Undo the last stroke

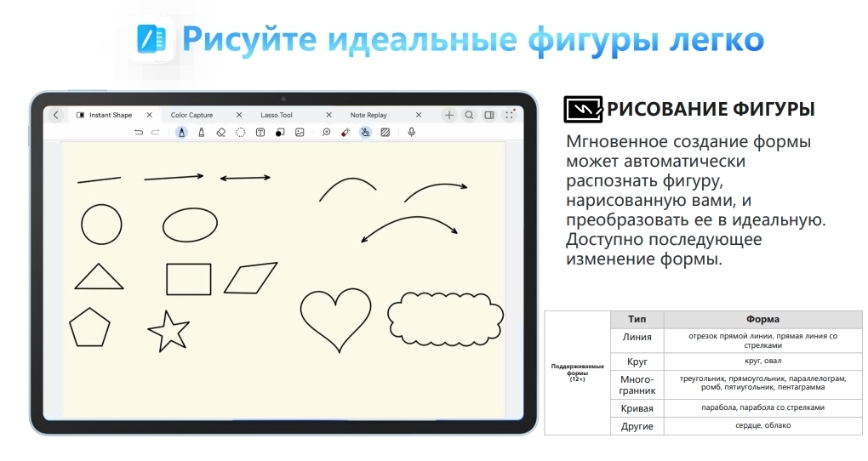pyautogui.click(x=139, y=133)
